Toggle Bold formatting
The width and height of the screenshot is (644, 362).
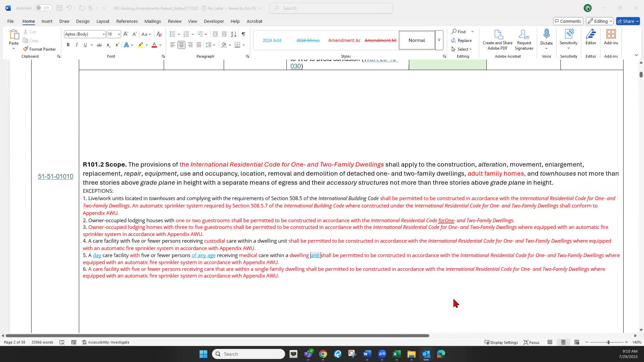point(68,45)
